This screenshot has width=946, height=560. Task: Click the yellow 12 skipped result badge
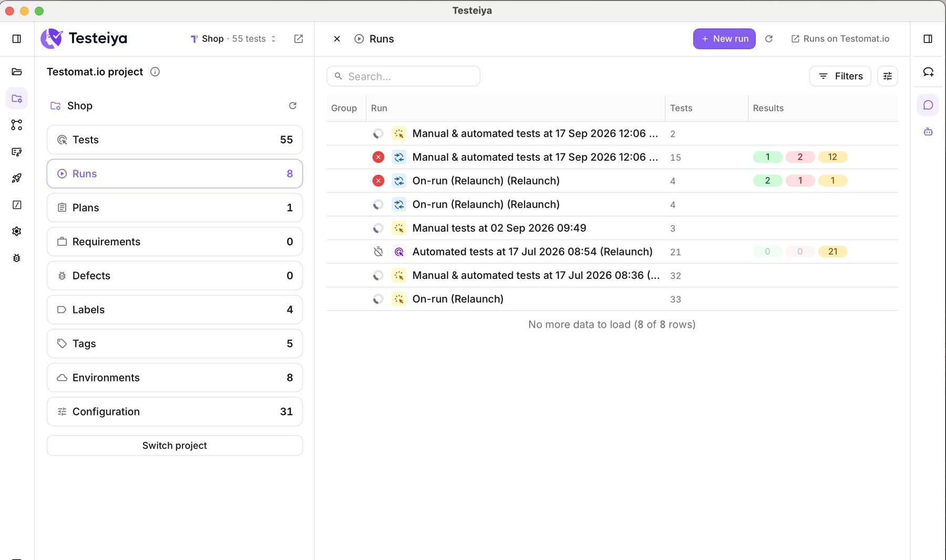coord(832,157)
